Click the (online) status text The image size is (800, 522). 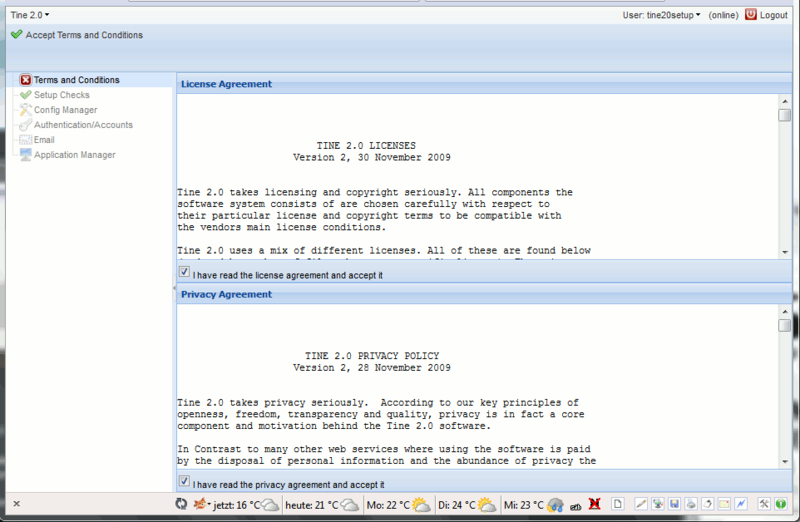point(723,15)
